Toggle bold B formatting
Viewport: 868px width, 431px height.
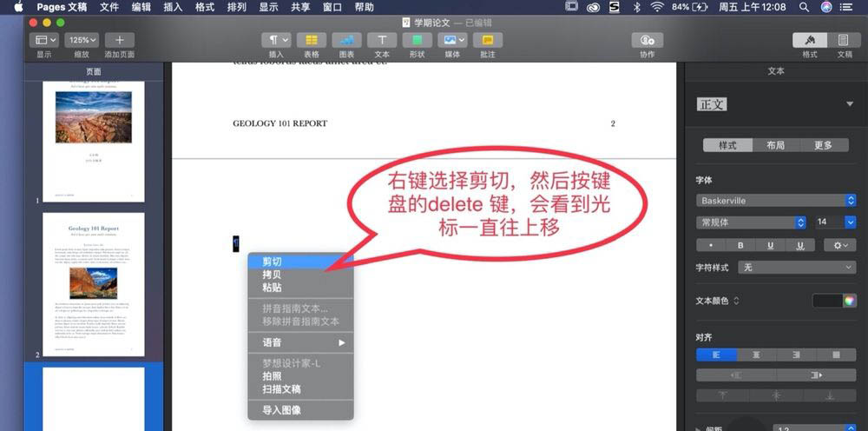[x=740, y=245]
